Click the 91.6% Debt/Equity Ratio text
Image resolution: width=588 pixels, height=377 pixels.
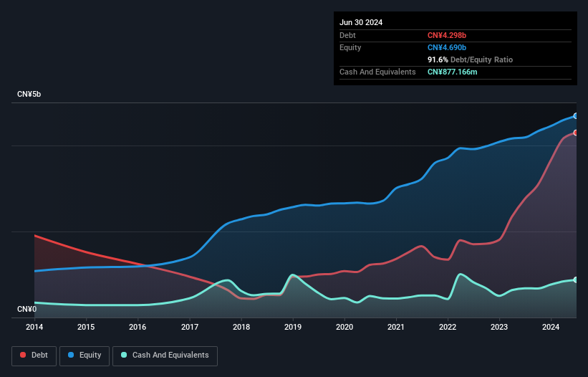470,59
